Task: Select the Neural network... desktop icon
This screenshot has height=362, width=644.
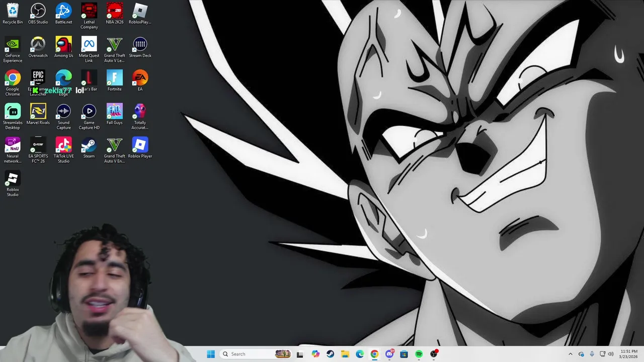Action: pos(13,150)
